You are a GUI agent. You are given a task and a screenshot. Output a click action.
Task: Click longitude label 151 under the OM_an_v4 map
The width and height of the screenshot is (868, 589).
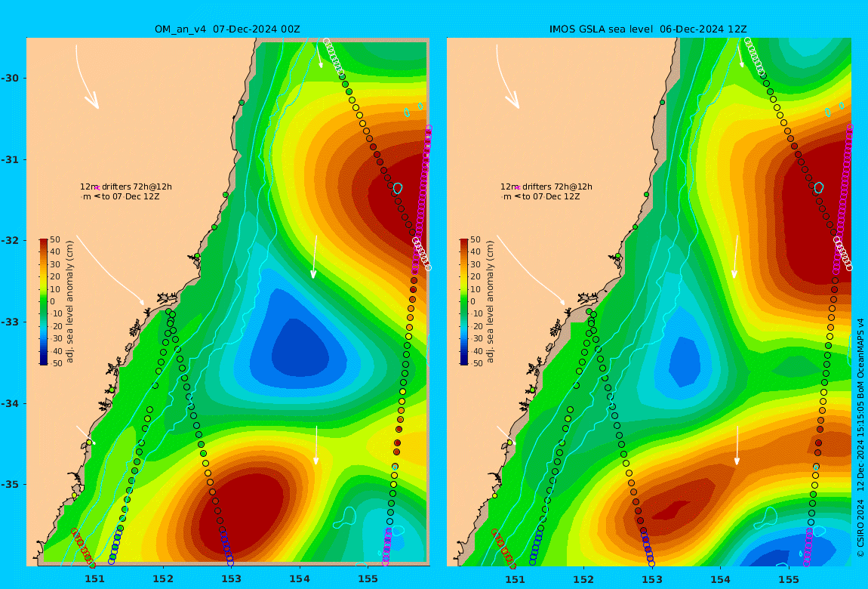pos(94,580)
